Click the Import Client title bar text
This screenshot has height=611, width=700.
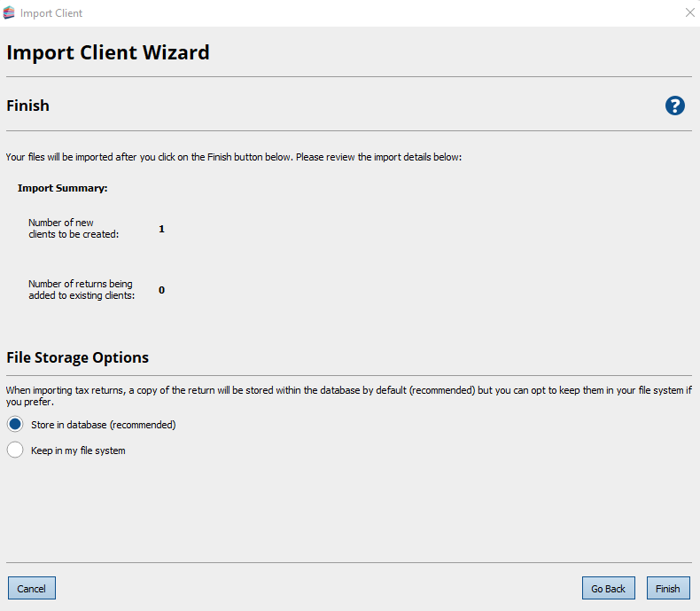click(x=51, y=13)
